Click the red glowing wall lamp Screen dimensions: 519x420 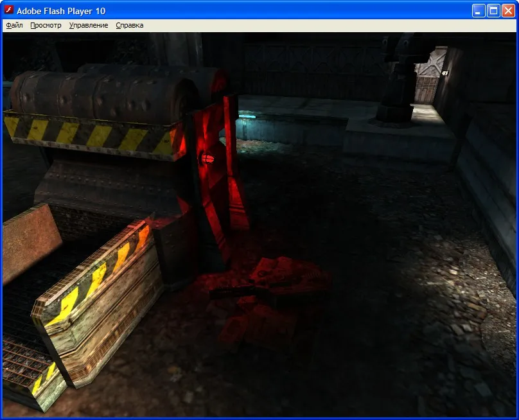click(207, 158)
